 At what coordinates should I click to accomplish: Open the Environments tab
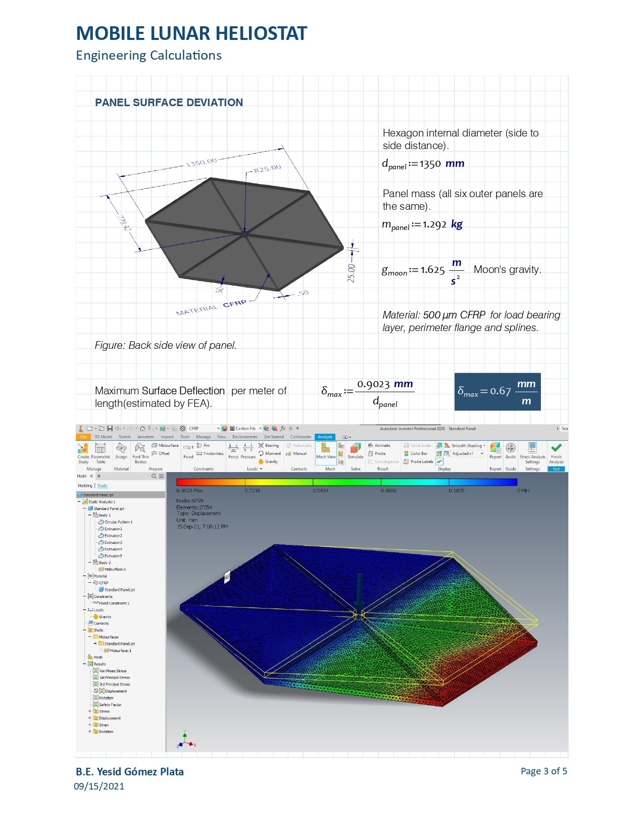tap(245, 437)
